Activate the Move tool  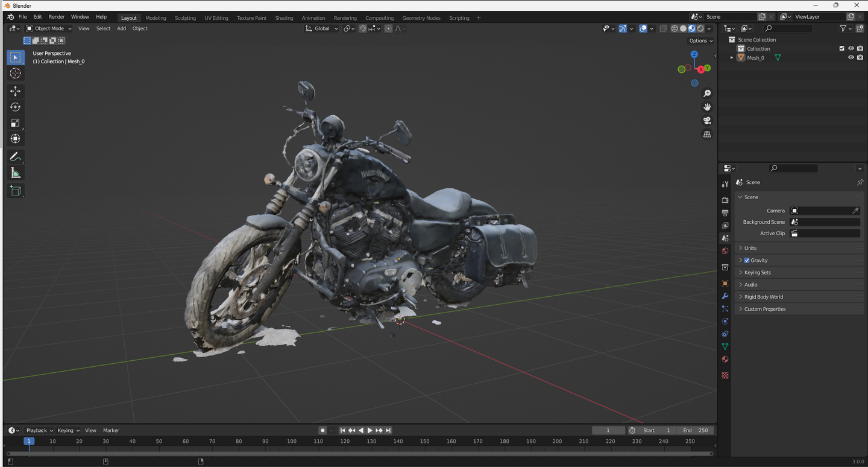point(15,91)
